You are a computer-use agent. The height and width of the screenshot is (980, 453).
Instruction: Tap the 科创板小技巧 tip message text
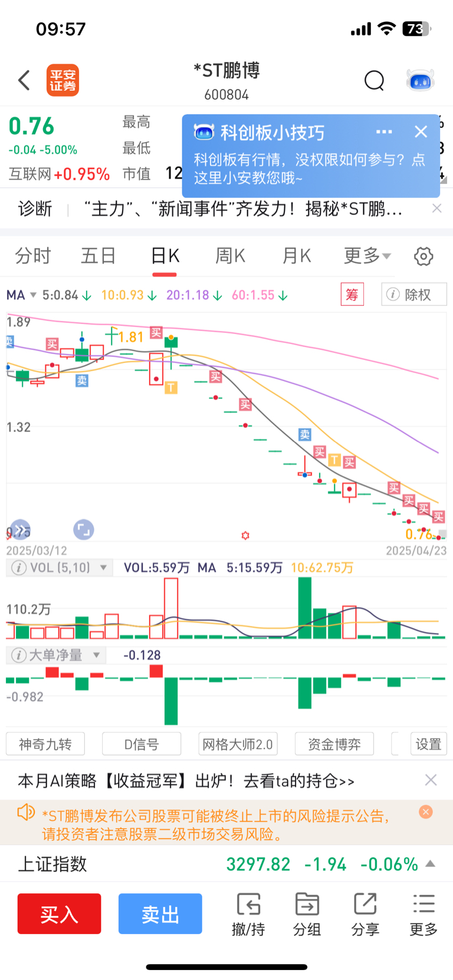(310, 168)
